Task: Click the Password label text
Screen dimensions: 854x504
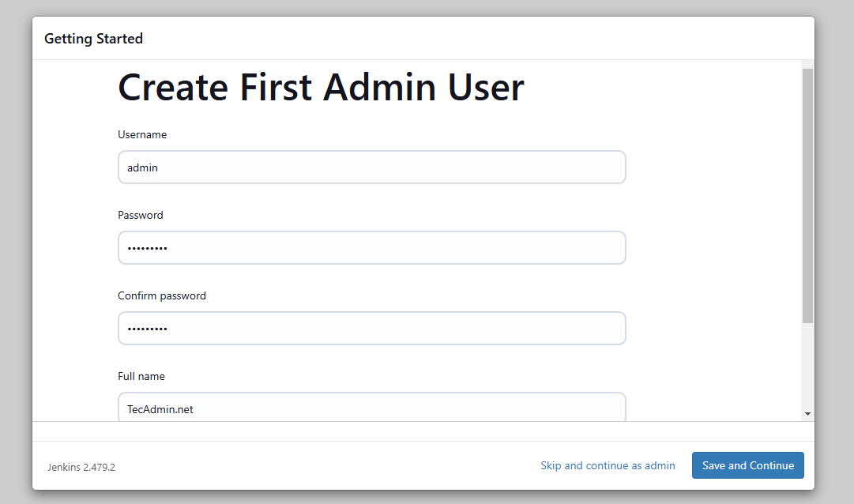Action: tap(141, 216)
